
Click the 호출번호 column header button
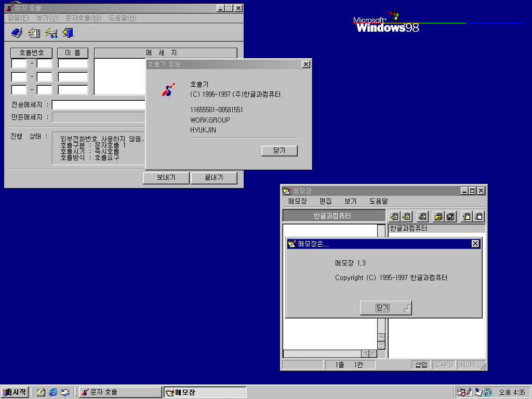[32, 53]
